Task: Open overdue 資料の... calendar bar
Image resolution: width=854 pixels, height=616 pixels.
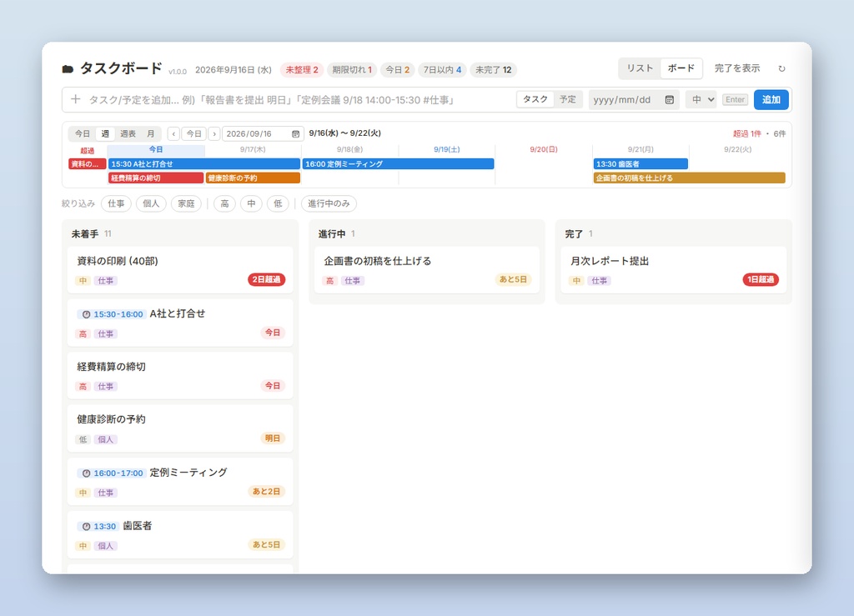Action: click(x=87, y=164)
